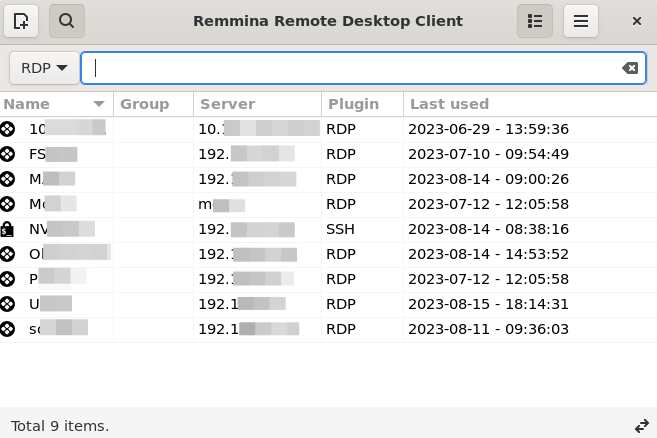Click the SSH terminal icon in NV row
The height and width of the screenshot is (438, 657).
[x=7, y=229]
